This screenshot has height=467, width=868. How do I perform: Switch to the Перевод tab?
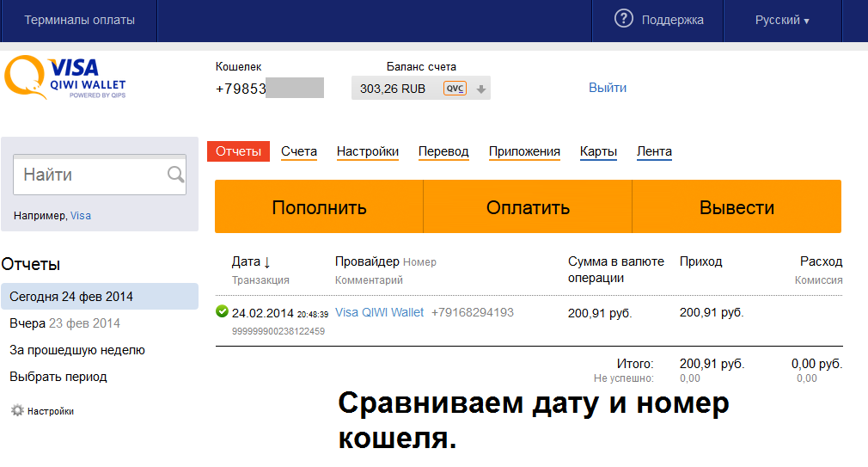click(443, 151)
